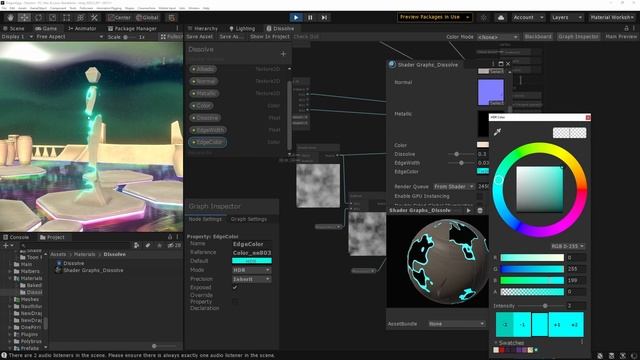Toggle Enable GPU Instancing checkbox
This screenshot has width=640, height=360.
click(x=480, y=196)
